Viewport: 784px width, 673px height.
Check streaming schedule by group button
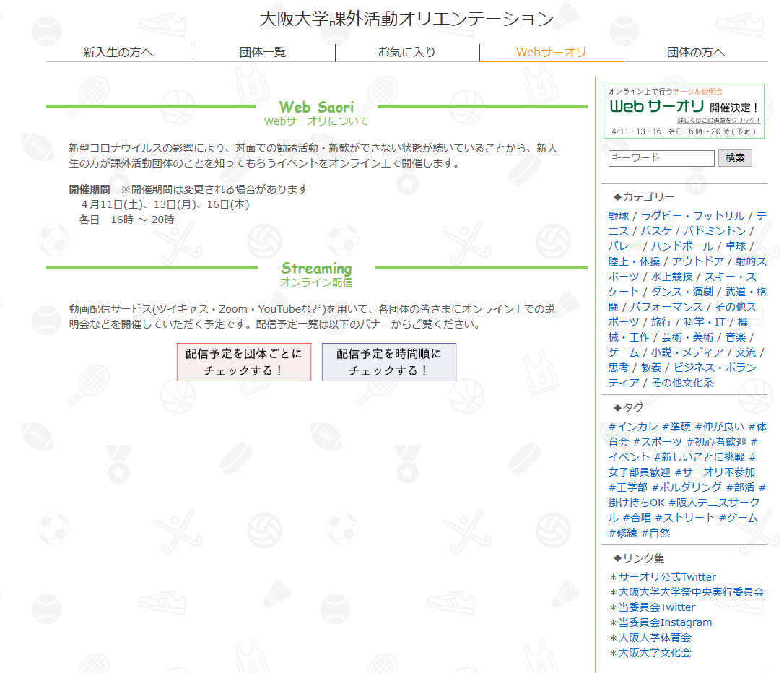pyautogui.click(x=244, y=362)
